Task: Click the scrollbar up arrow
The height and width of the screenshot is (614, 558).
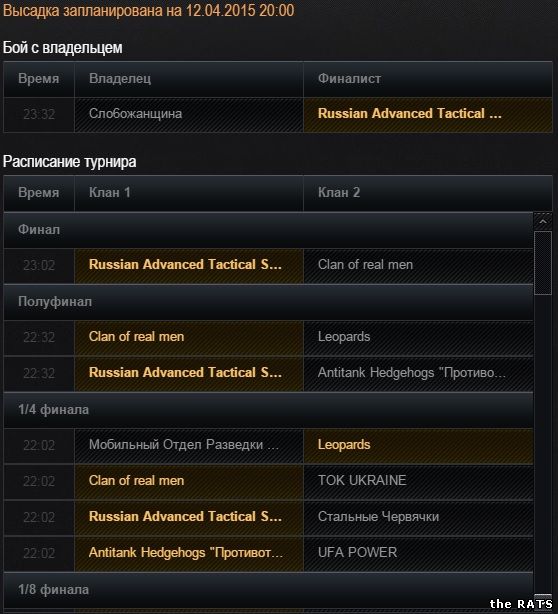Action: [x=543, y=222]
